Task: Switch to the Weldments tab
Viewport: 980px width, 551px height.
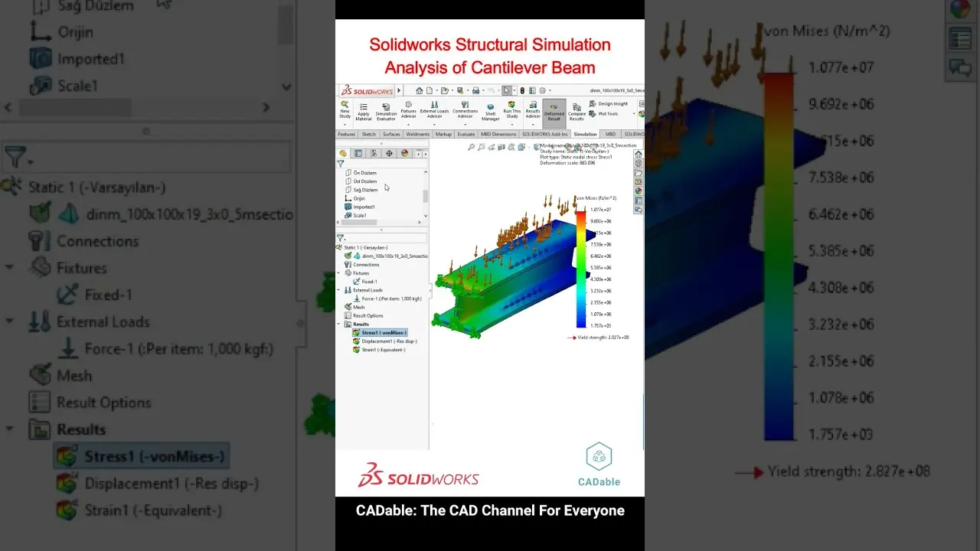Action: 417,134
